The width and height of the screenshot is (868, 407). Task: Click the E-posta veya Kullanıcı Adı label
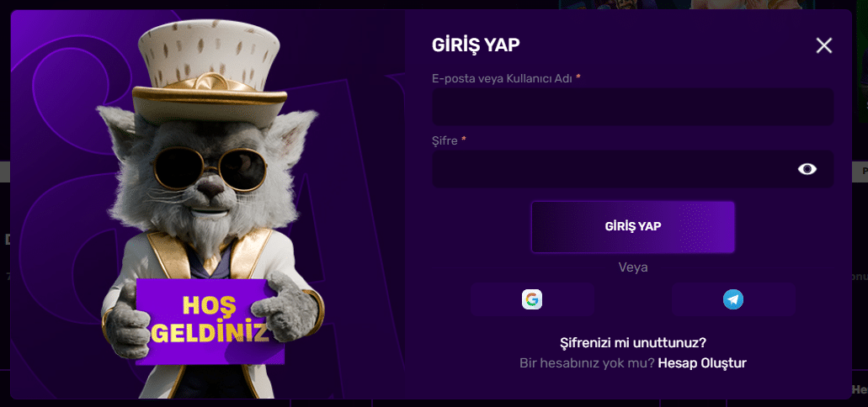pyautogui.click(x=502, y=78)
